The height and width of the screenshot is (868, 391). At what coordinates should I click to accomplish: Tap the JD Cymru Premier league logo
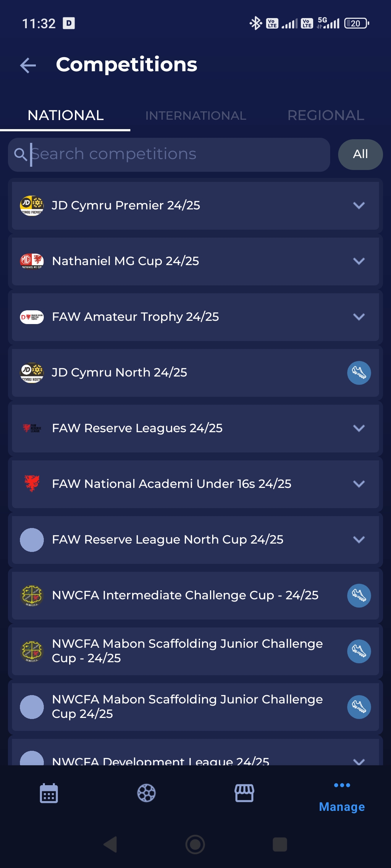coord(32,205)
